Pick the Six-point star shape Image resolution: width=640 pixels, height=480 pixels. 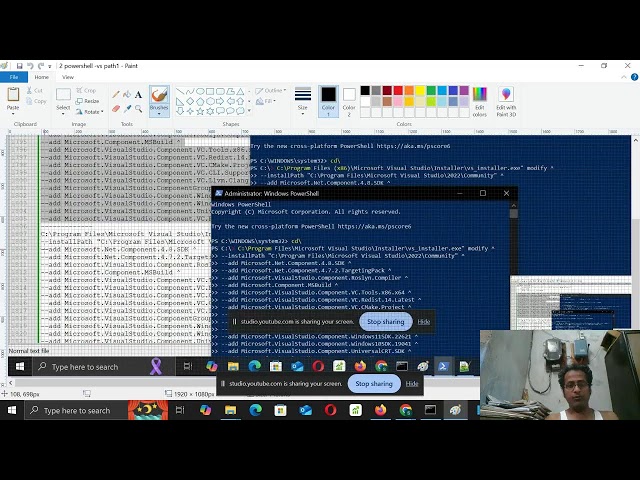click(210, 111)
